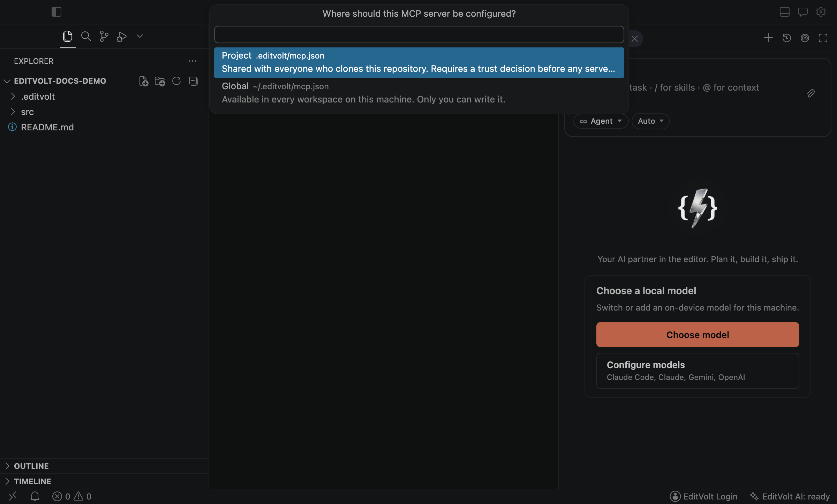
Task: Toggle the primary sidebar icon
Action: pyautogui.click(x=56, y=12)
